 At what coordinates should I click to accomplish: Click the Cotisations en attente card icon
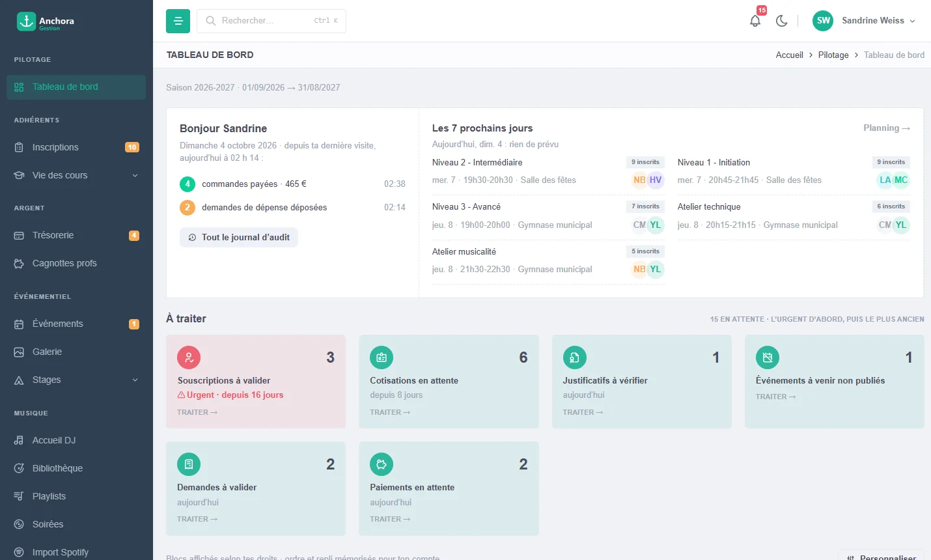[x=382, y=357]
